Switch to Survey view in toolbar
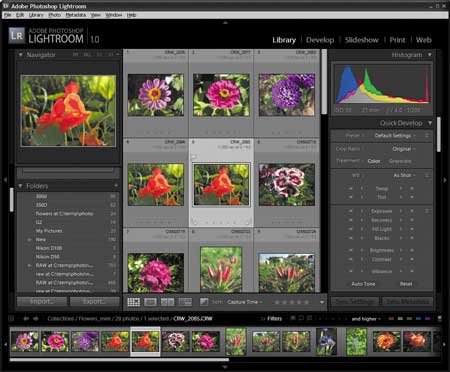This screenshot has width=450, height=372. [185, 302]
